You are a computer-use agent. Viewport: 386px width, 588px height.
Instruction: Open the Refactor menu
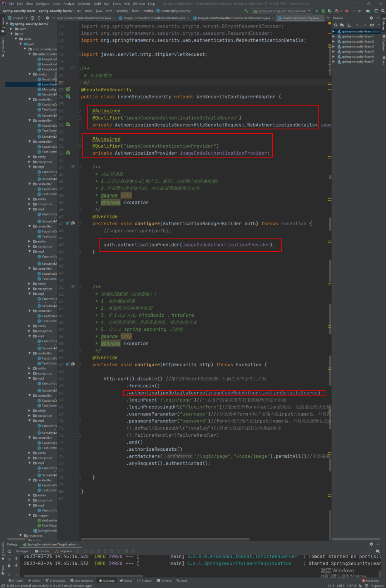(x=84, y=4)
